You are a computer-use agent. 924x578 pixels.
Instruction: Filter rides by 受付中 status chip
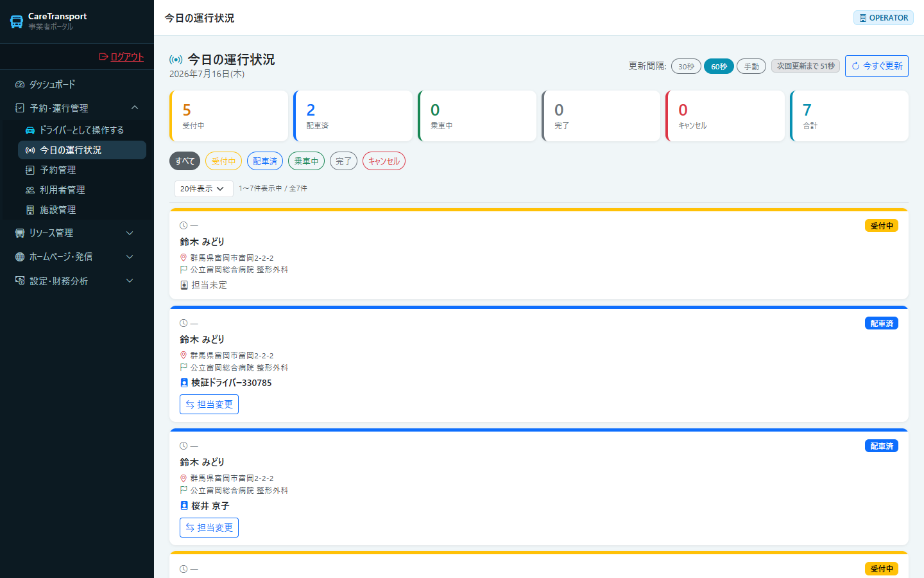coord(223,161)
